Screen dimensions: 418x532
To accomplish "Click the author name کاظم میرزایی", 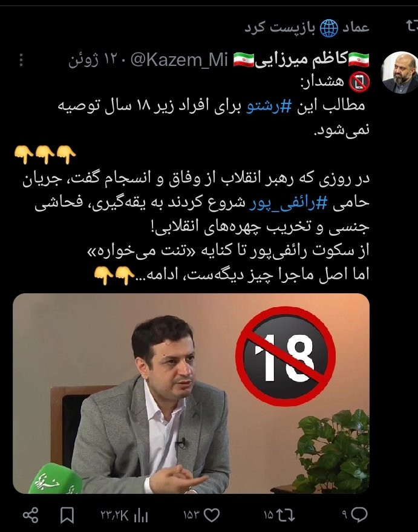I will point(301,60).
